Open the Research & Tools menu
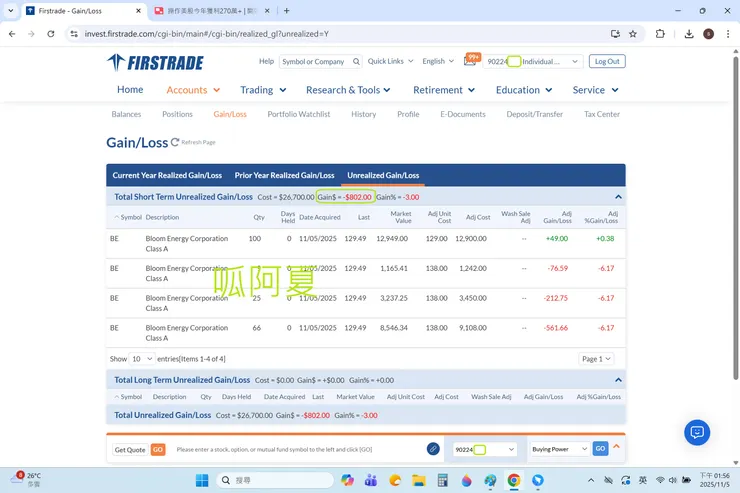 (348, 90)
